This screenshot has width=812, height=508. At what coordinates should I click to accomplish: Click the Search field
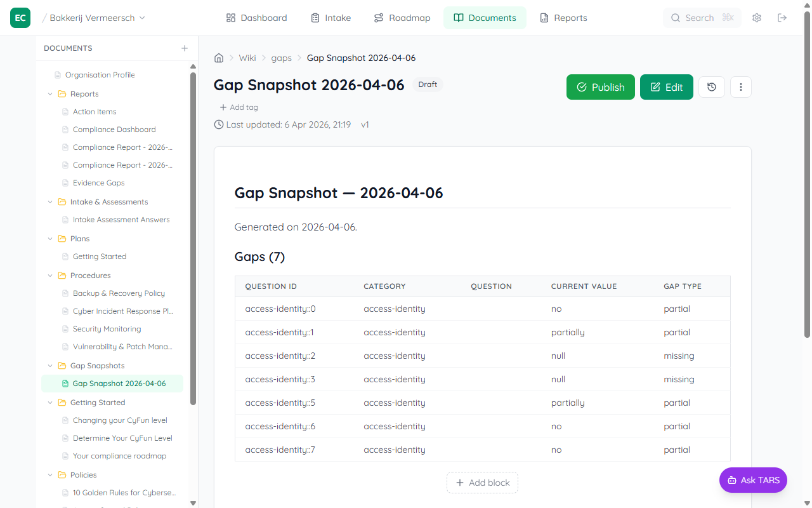[x=702, y=18]
